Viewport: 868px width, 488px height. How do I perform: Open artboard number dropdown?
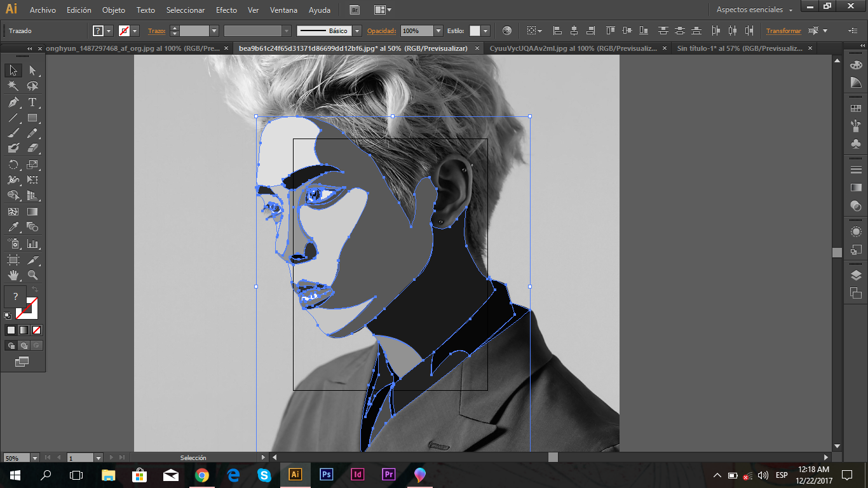(x=98, y=457)
